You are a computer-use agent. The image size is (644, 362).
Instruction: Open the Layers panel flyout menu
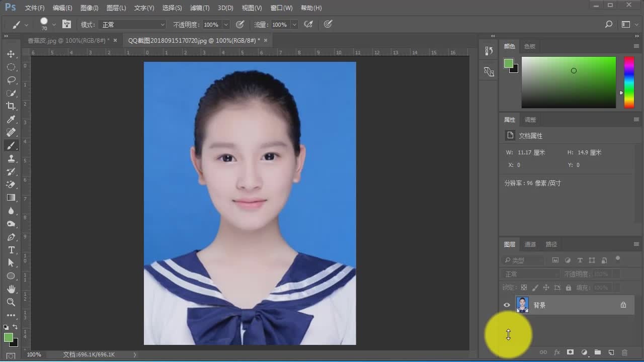point(636,244)
